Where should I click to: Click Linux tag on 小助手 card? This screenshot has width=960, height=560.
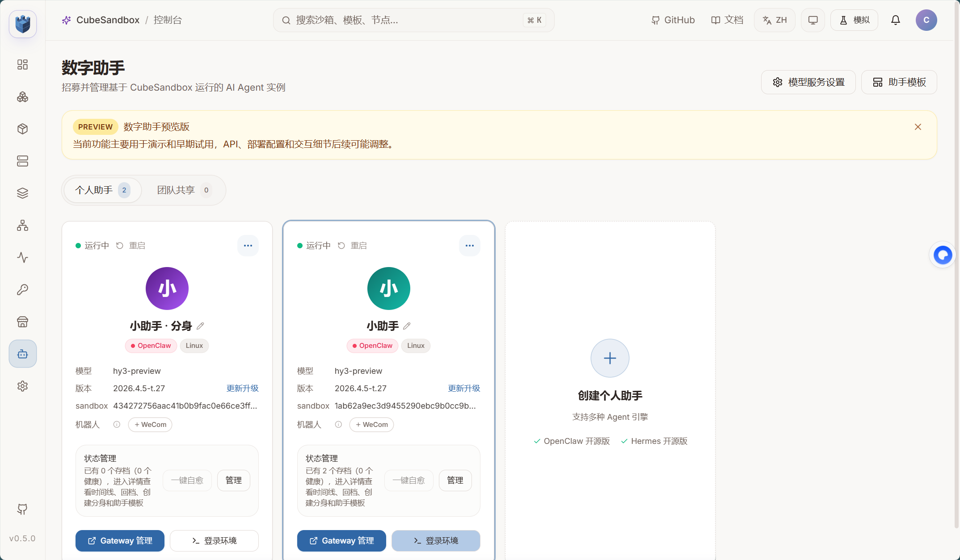[416, 346]
